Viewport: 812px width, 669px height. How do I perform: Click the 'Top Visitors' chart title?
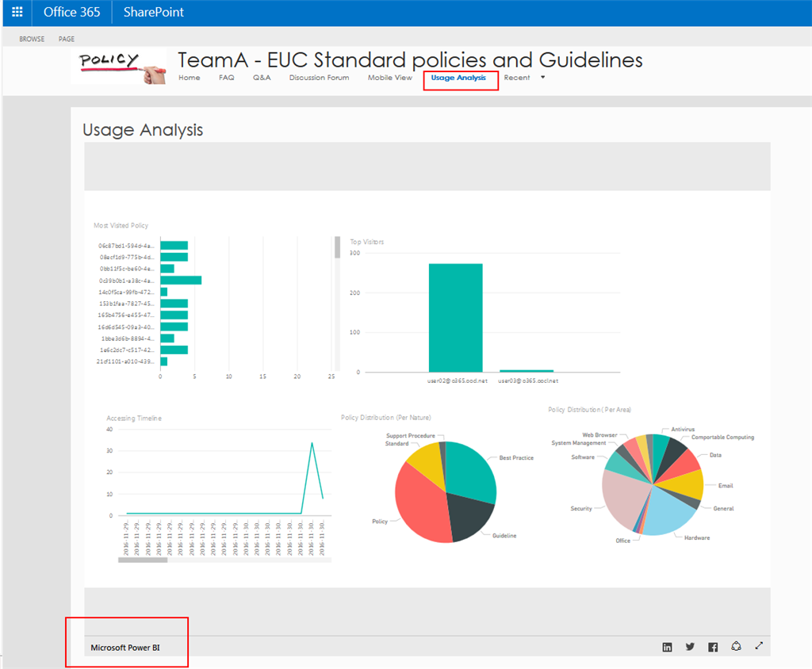tap(366, 242)
